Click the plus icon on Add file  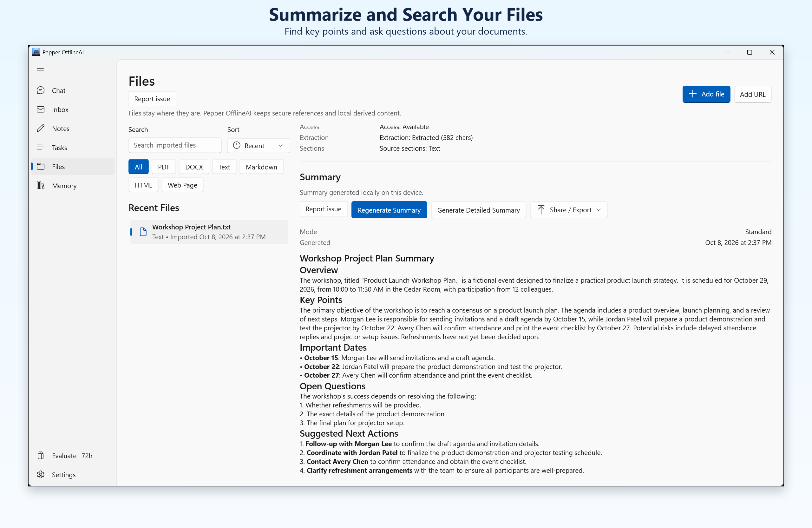click(x=693, y=94)
